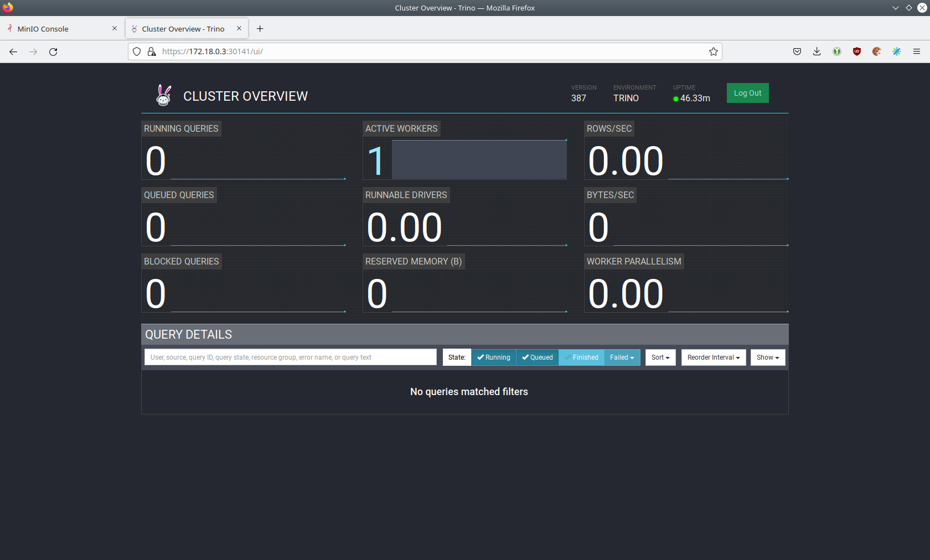Click the back navigation arrow
Viewport: 930px width, 560px height.
[13, 51]
